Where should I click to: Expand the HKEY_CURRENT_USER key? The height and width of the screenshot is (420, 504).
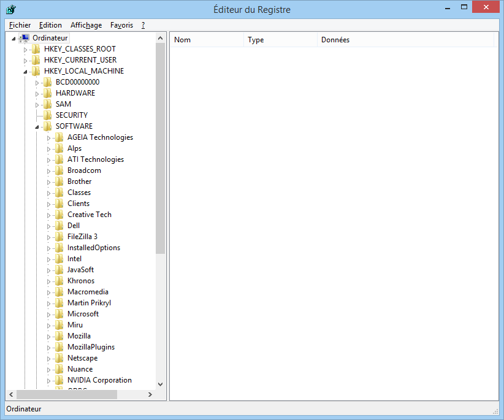[x=25, y=61]
